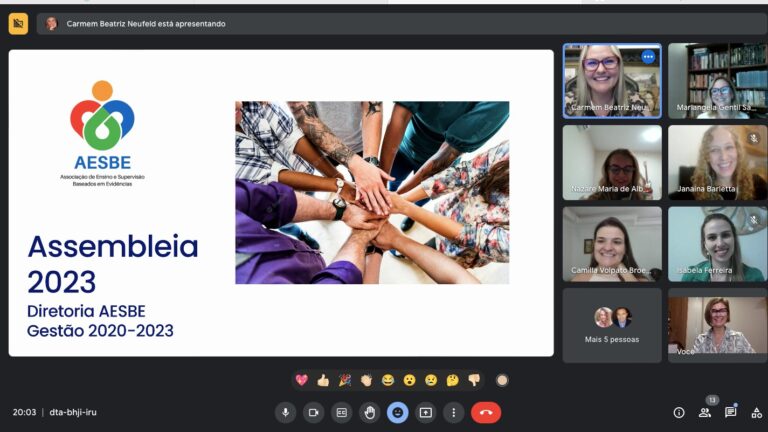The image size is (768, 432).
Task: Send the surprised face reaction
Action: 409,380
